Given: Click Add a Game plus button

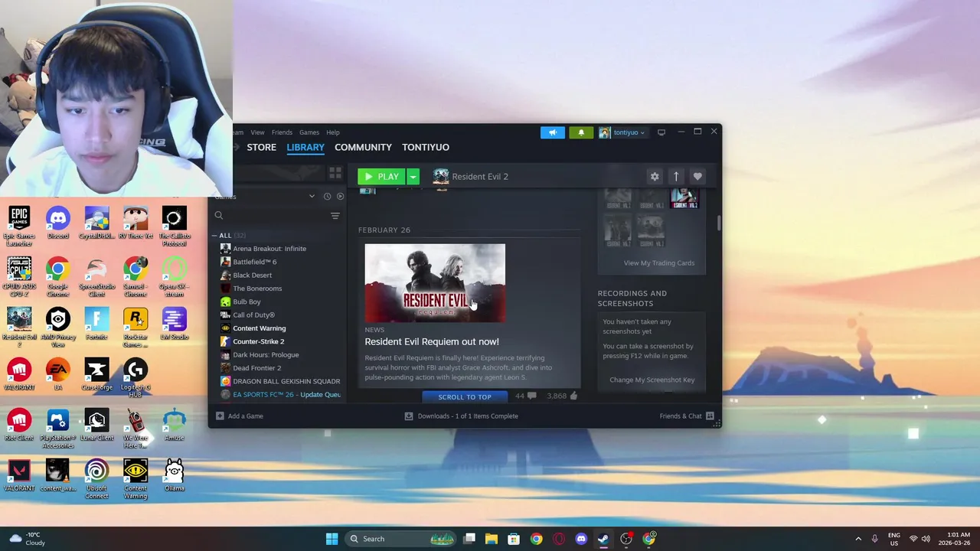Looking at the screenshot, I should (x=240, y=416).
